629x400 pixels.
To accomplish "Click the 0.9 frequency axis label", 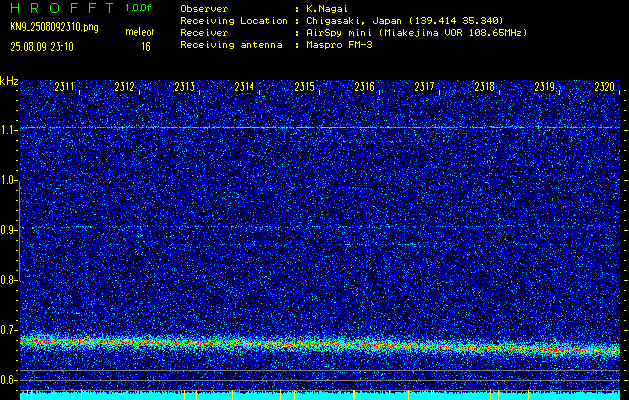I will coord(8,230).
